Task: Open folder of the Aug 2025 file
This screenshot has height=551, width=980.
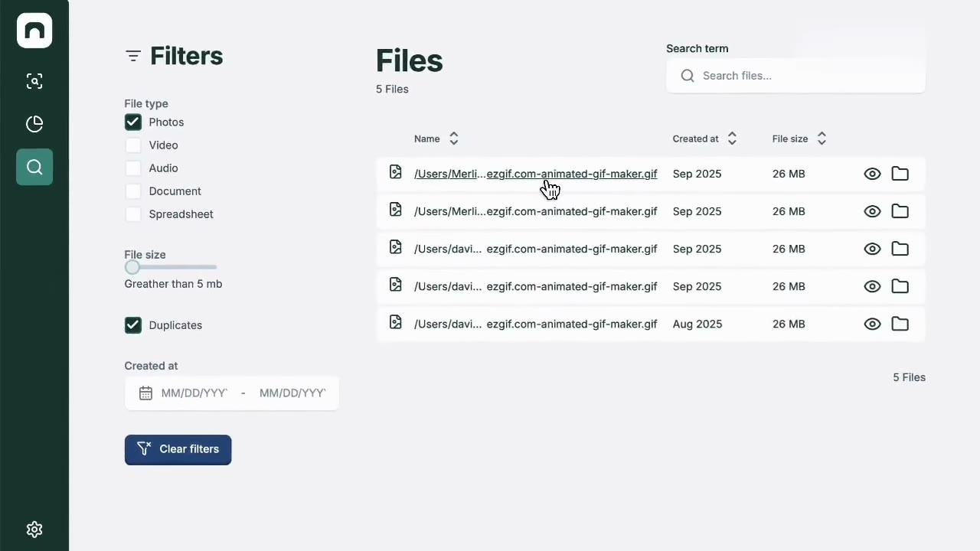Action: 900,324
